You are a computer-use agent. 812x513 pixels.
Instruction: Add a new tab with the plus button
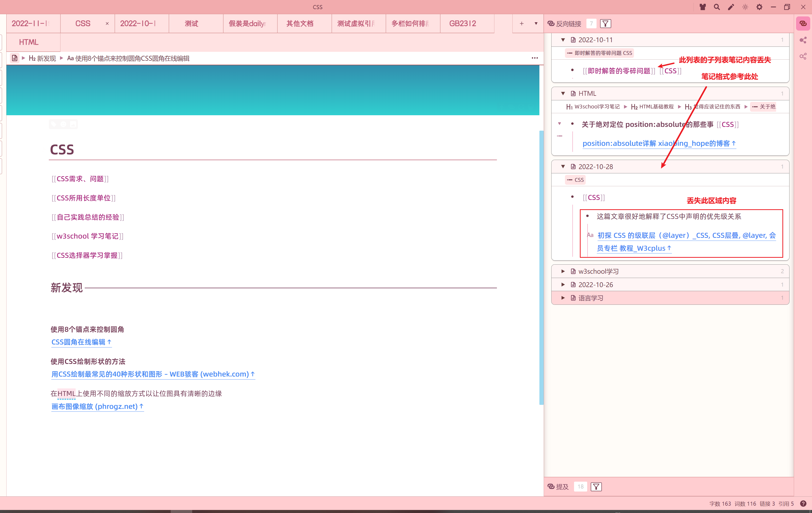(521, 24)
